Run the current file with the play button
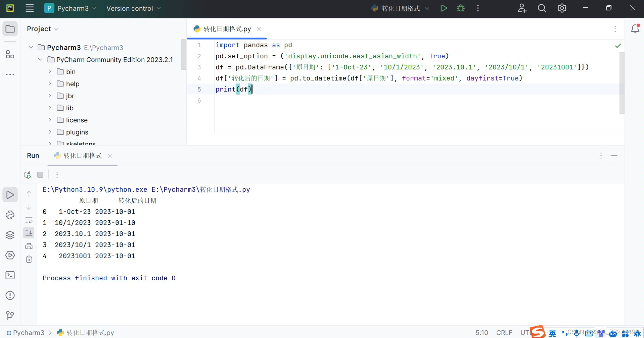This screenshot has height=338, width=644. 444,8
